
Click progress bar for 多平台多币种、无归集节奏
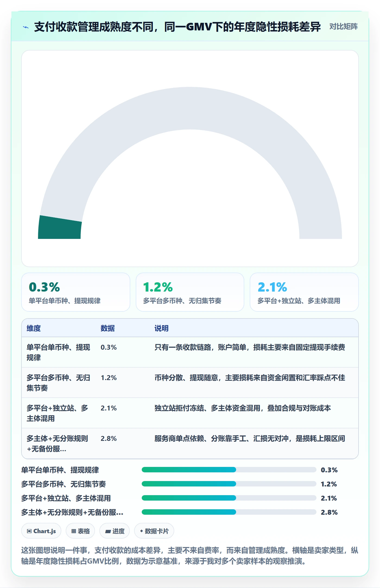point(229,484)
